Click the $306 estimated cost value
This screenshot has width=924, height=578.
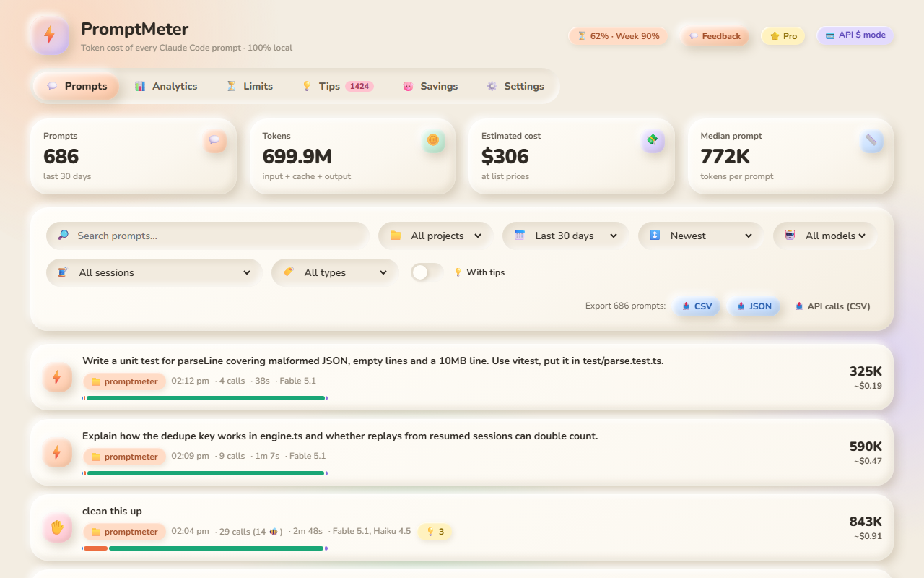[x=505, y=156]
